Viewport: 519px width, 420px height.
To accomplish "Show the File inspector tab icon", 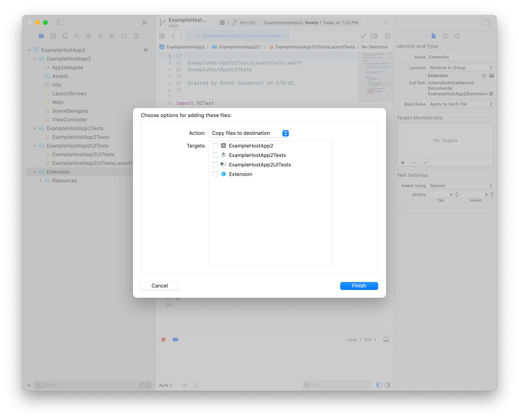I will (x=434, y=36).
